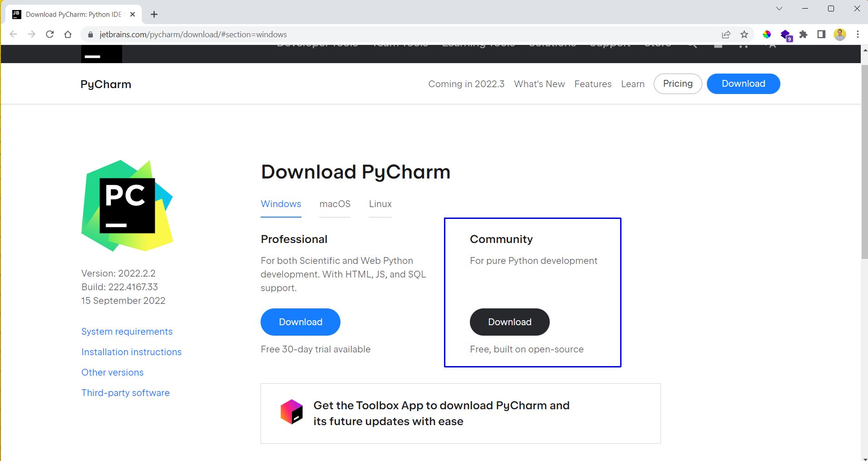868x461 pixels.
Task: Select the Windows platform tab
Action: [281, 204]
